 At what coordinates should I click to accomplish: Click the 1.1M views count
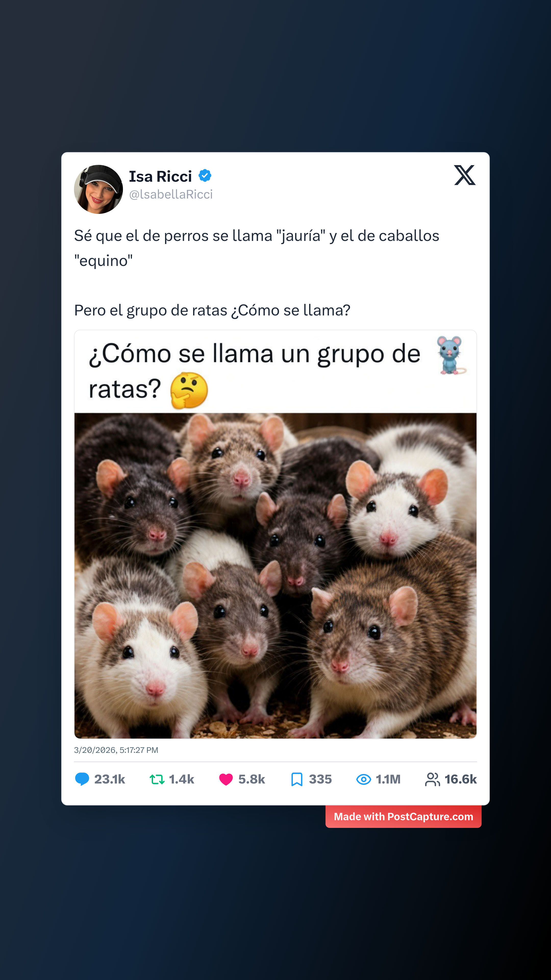point(388,779)
